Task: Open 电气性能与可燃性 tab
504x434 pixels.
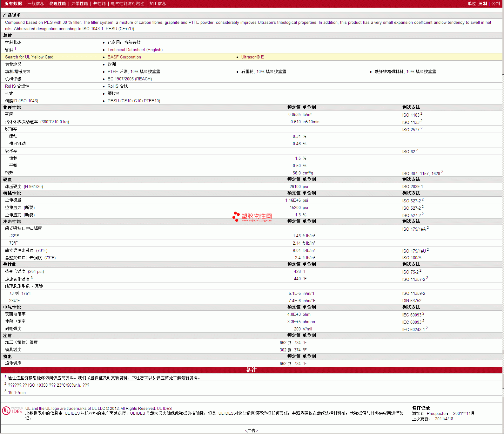Action: [x=128, y=4]
